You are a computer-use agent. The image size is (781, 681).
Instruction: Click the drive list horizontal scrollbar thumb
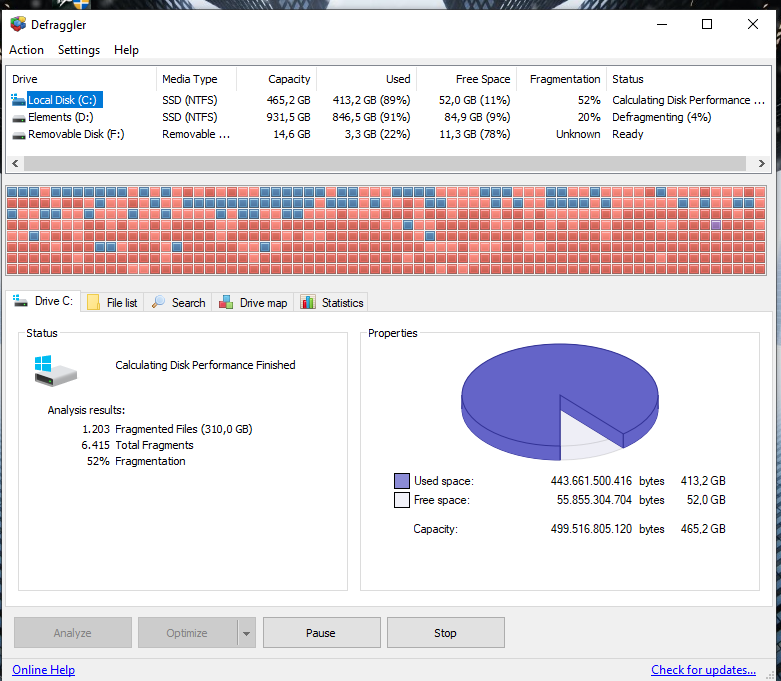click(385, 163)
